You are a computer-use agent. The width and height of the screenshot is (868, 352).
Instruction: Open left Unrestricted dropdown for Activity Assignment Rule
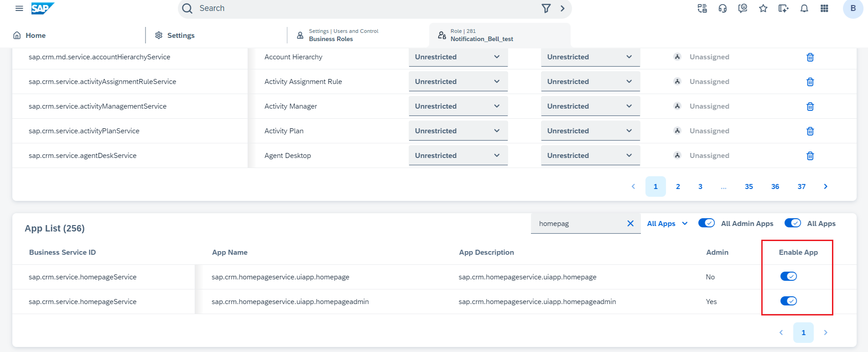458,82
